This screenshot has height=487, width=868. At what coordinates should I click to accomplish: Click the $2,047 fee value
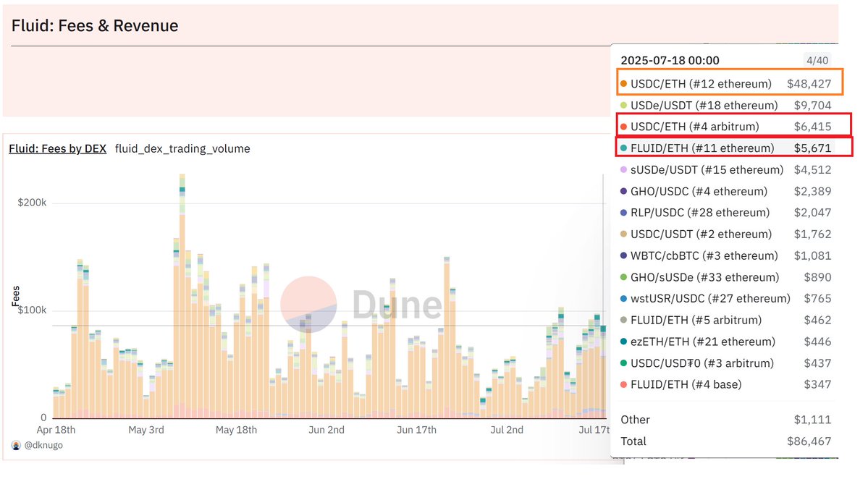tap(813, 213)
